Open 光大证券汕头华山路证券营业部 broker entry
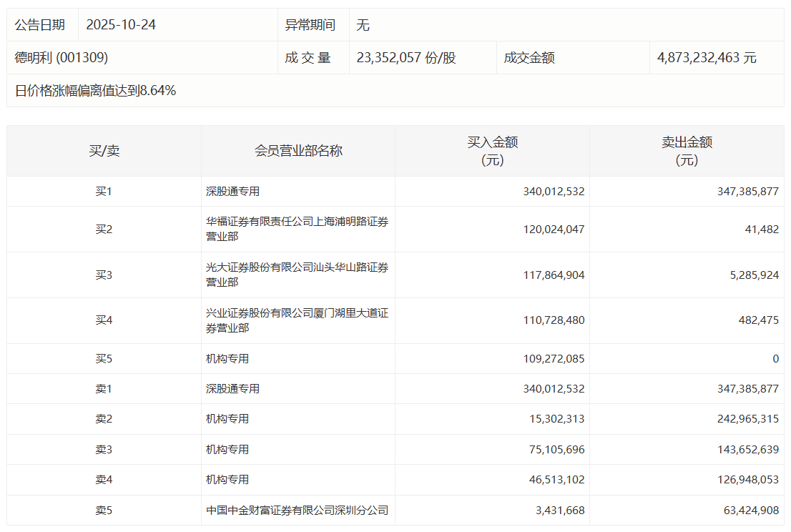Screen dimensions: 791x532 [297, 275]
